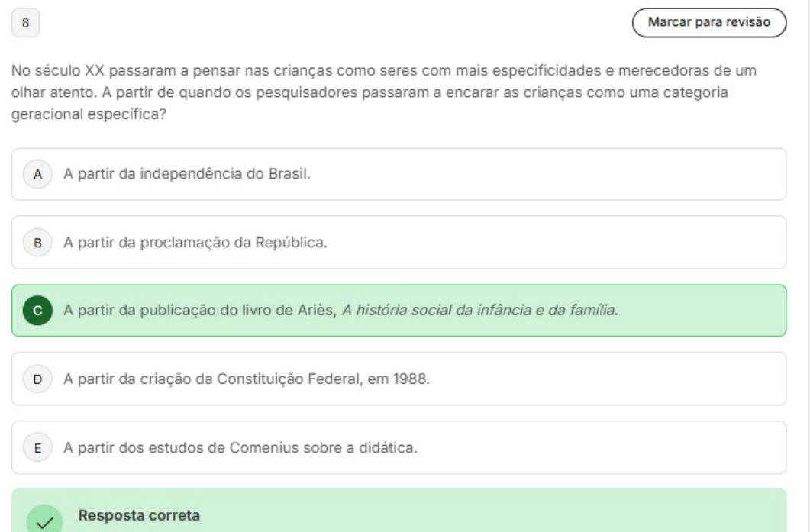Click the Marcar para revisão button
Viewport: 810px width, 532px height.
(x=709, y=23)
